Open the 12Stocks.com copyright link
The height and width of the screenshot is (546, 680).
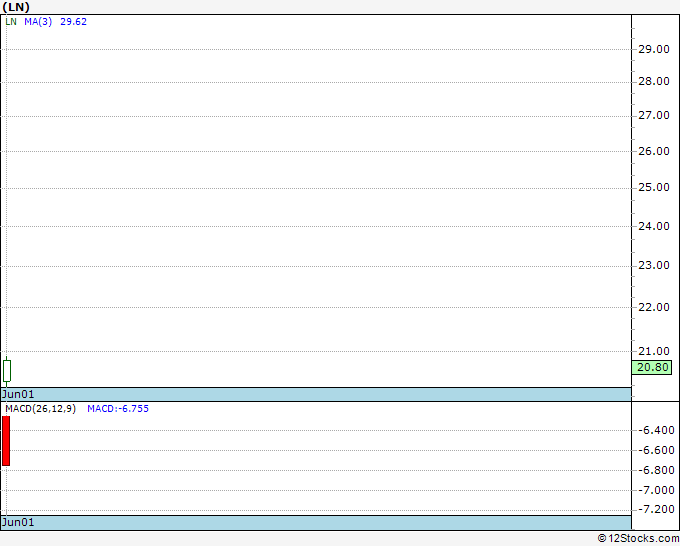coord(638,539)
